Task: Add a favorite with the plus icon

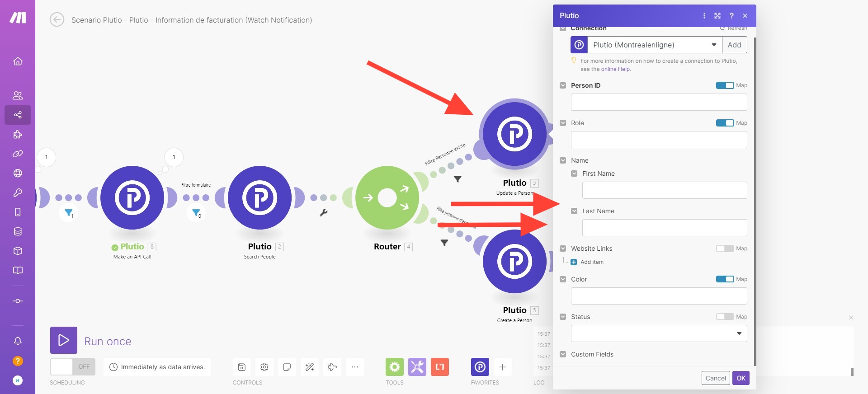Action: click(x=502, y=367)
